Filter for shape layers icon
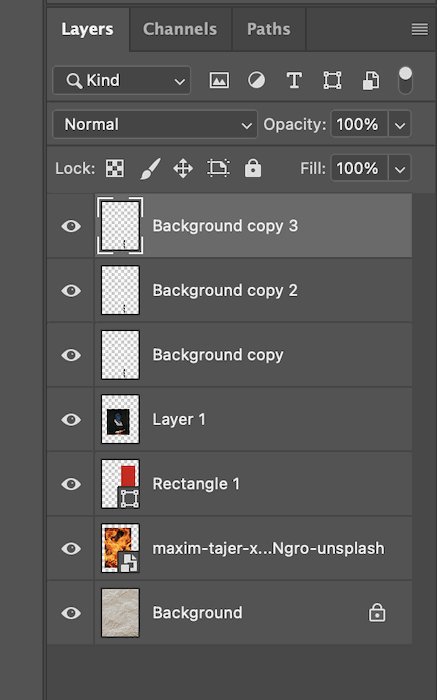 (x=333, y=80)
